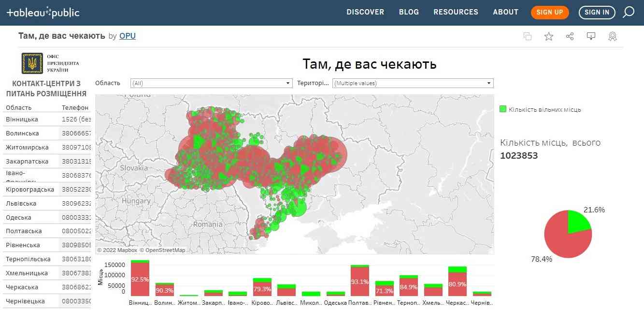The height and width of the screenshot is (312, 644).
Task: Click the award ribbon badge icon
Action: pyautogui.click(x=613, y=36)
